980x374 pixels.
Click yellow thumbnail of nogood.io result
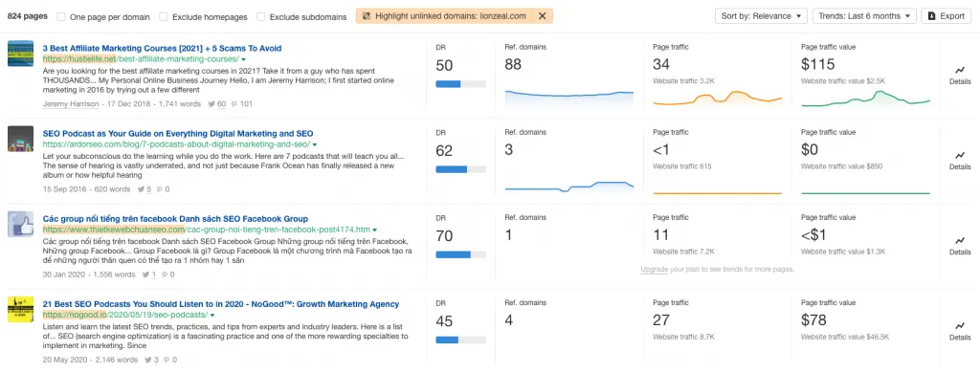(x=21, y=309)
